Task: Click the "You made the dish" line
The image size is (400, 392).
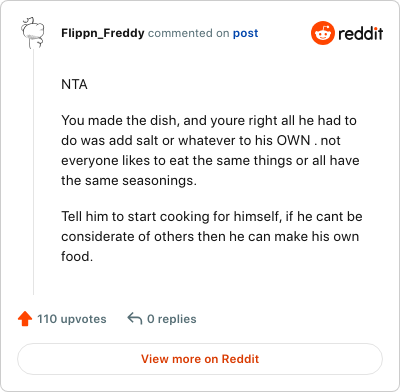Action: click(x=209, y=120)
